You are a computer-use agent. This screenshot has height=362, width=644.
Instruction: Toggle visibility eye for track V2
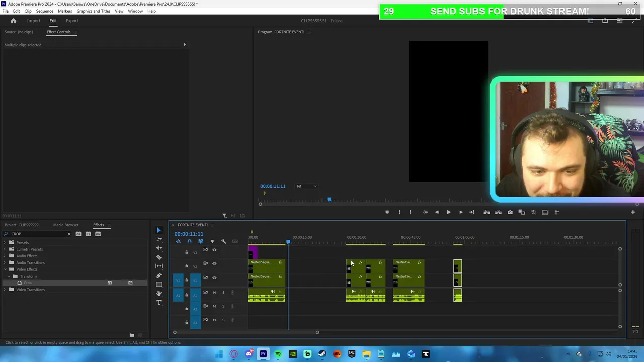(x=214, y=263)
